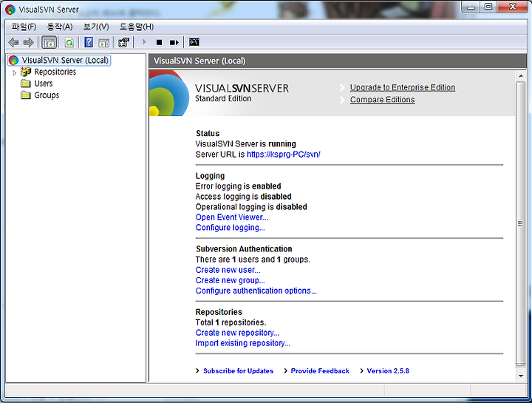Go back with the left arrow toolbar icon
532x403 pixels.
click(13, 42)
